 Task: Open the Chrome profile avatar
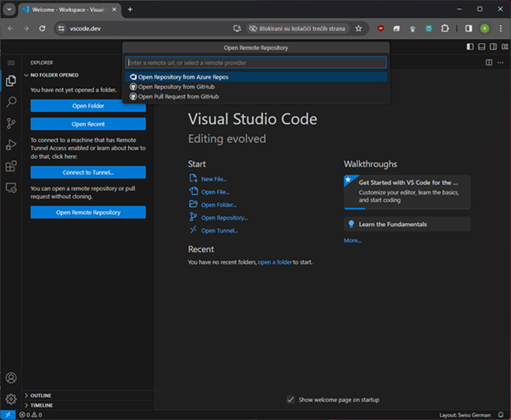(x=485, y=29)
